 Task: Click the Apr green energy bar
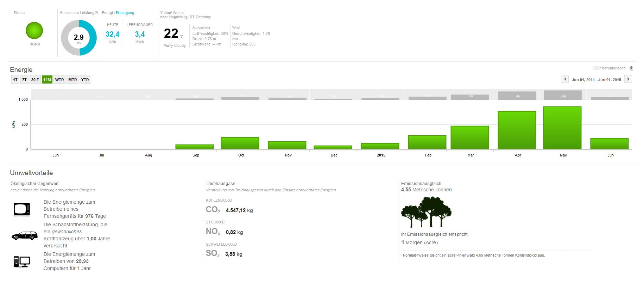[x=517, y=130]
